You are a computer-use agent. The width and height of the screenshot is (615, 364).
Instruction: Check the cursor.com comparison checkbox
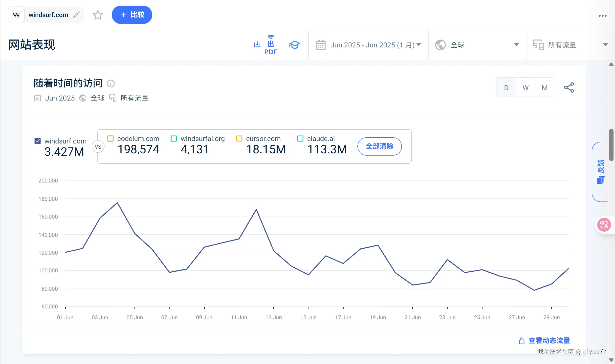click(239, 139)
